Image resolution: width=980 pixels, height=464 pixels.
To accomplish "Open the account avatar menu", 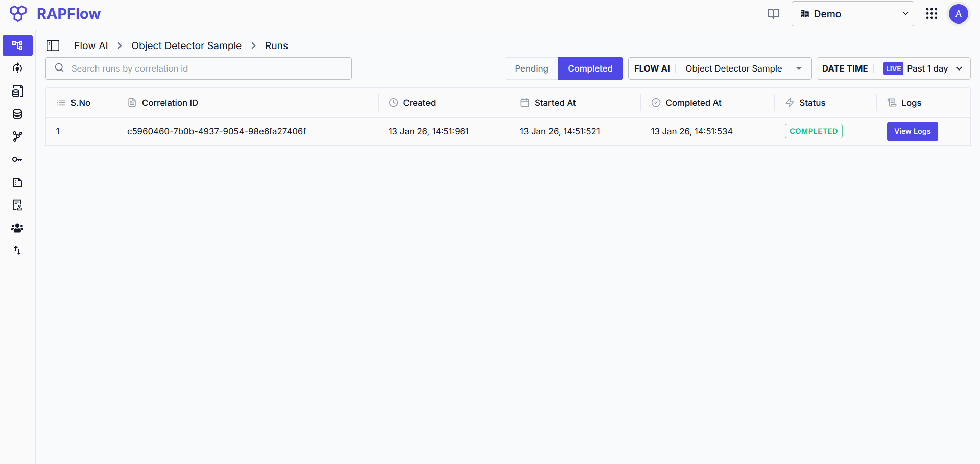I will 958,14.
